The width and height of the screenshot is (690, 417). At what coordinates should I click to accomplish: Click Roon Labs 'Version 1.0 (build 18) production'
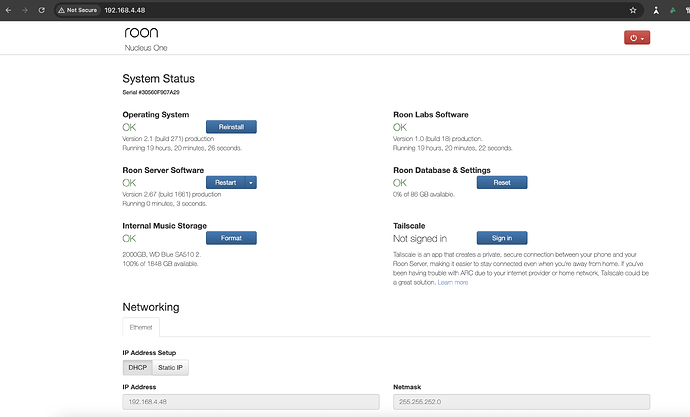point(437,139)
